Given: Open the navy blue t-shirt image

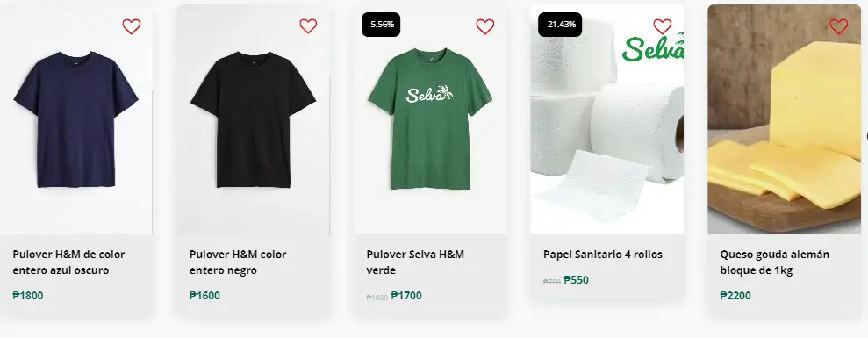Looking at the screenshot, I should pyautogui.click(x=75, y=119).
